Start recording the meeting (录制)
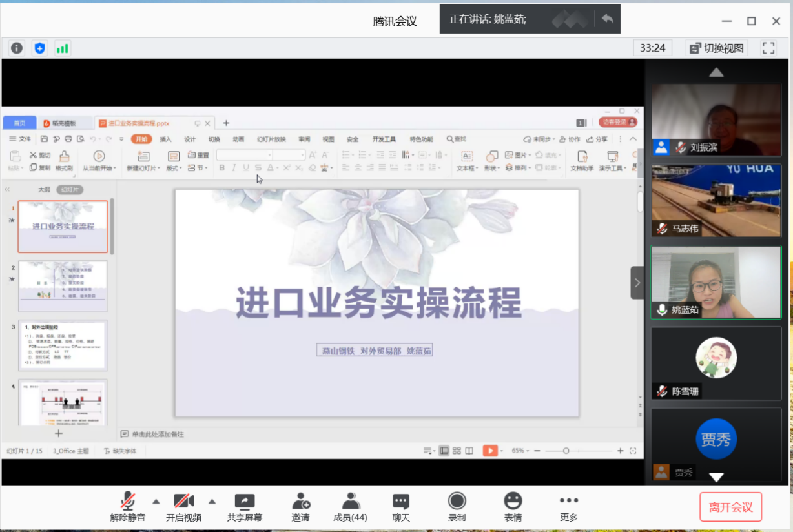Image resolution: width=793 pixels, height=532 pixels. pos(457,507)
